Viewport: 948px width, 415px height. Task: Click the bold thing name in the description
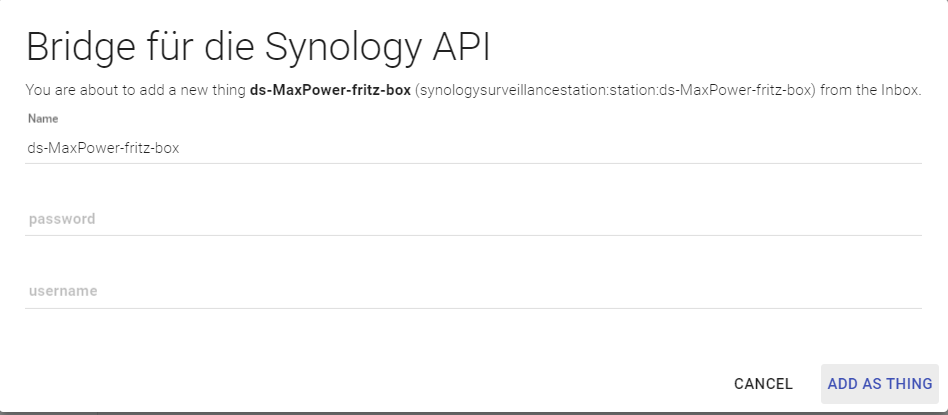tap(330, 91)
